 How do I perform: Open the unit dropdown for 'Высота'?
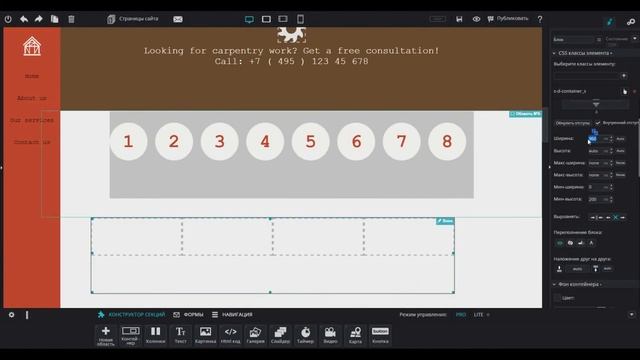606,151
